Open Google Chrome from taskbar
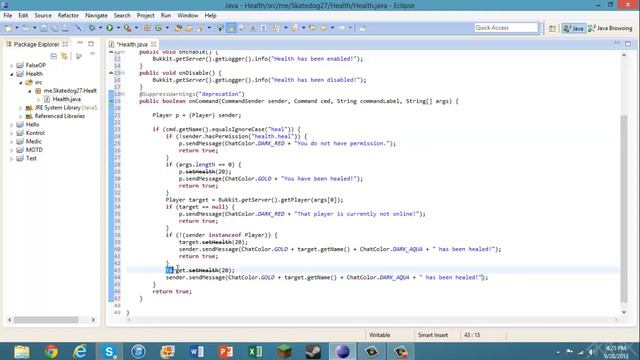The image size is (640, 360). (x=51, y=351)
